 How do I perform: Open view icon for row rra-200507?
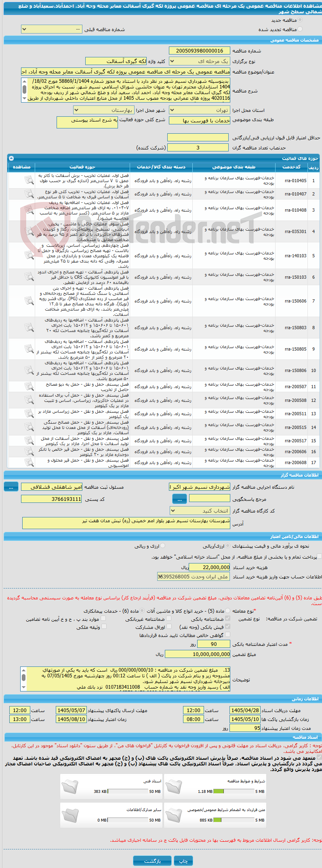pyautogui.click(x=29, y=387)
